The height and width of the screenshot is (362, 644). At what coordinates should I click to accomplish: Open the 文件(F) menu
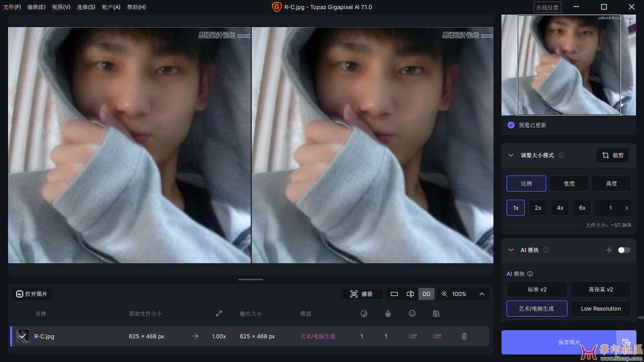[x=12, y=7]
